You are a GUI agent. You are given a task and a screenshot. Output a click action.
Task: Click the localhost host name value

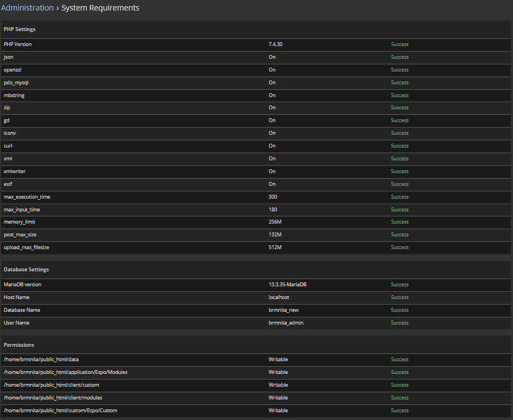[x=279, y=297]
